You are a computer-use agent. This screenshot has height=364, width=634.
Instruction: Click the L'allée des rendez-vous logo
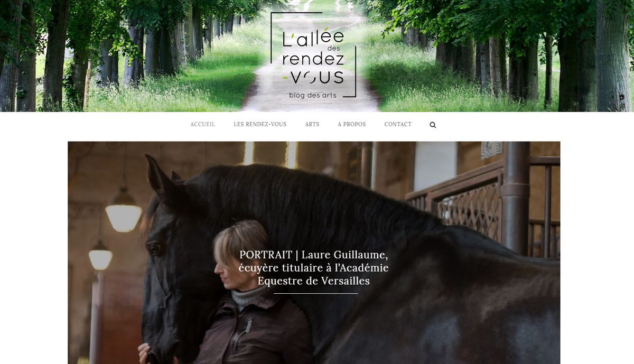pos(313,55)
